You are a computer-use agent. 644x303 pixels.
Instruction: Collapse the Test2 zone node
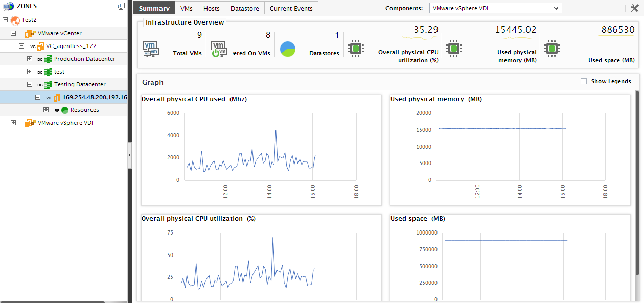(x=5, y=20)
